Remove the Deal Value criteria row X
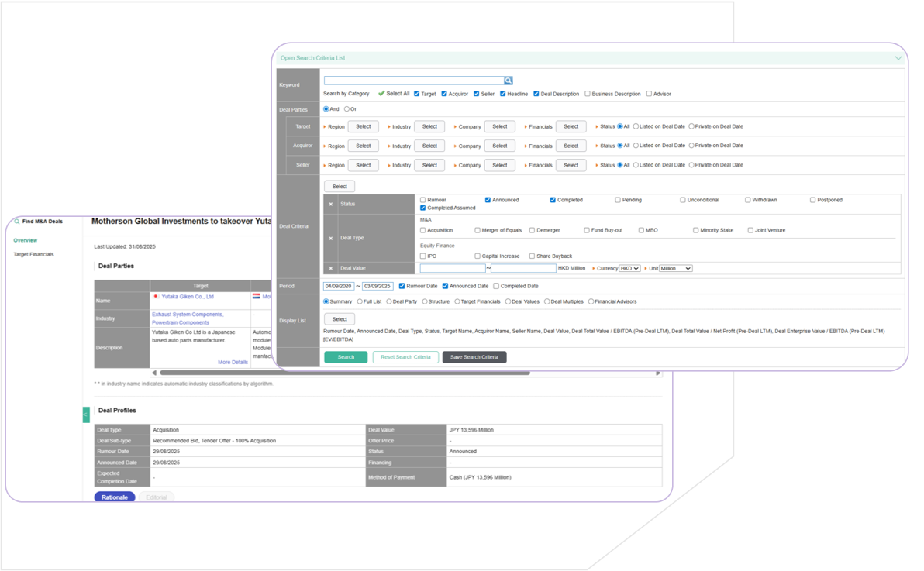 click(x=331, y=269)
